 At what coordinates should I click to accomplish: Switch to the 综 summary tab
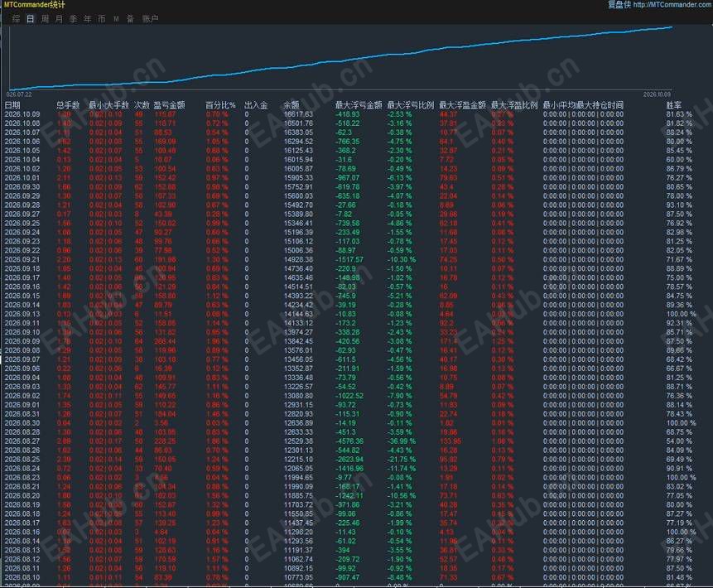(17, 19)
